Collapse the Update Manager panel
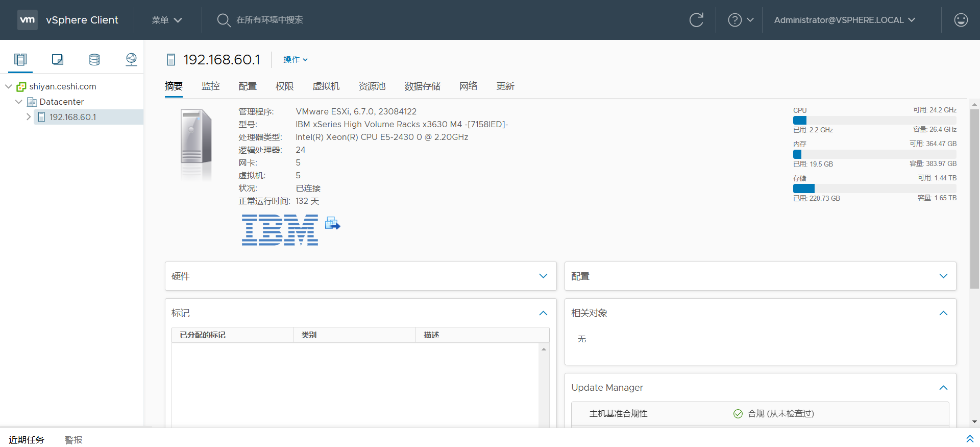 [x=943, y=388]
